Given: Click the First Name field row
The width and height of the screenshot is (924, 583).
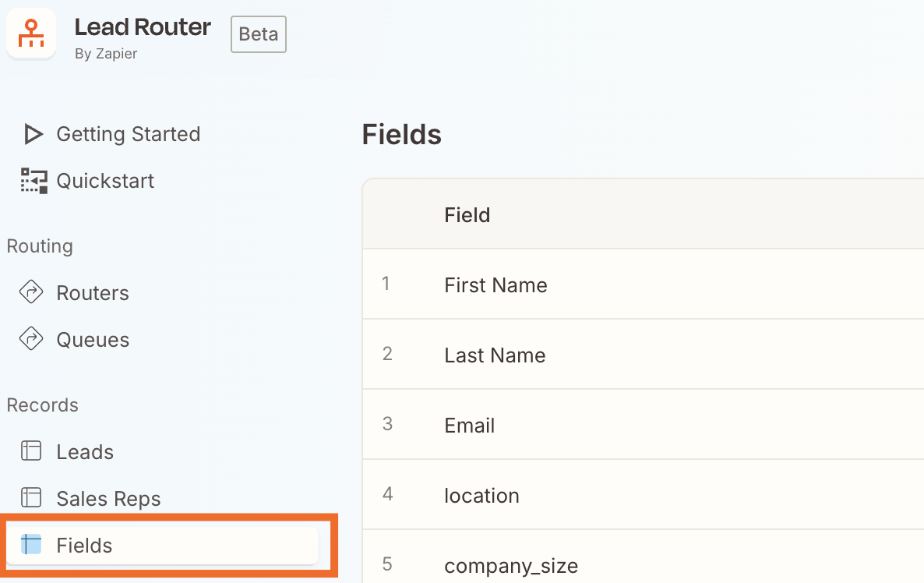Looking at the screenshot, I should tap(496, 284).
